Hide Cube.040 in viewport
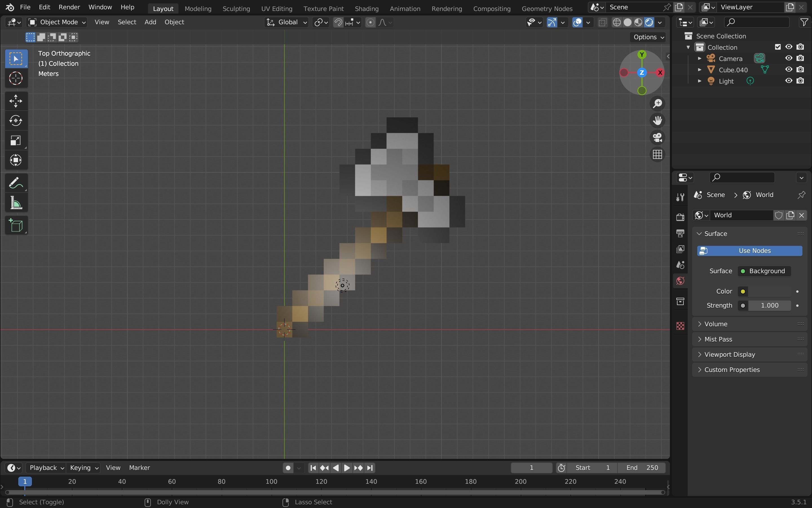 pos(789,69)
